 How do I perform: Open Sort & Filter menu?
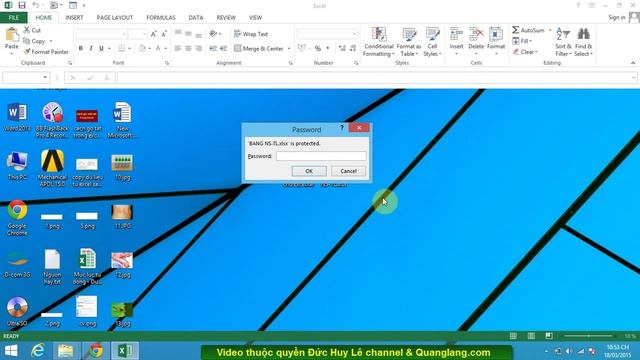coord(563,42)
